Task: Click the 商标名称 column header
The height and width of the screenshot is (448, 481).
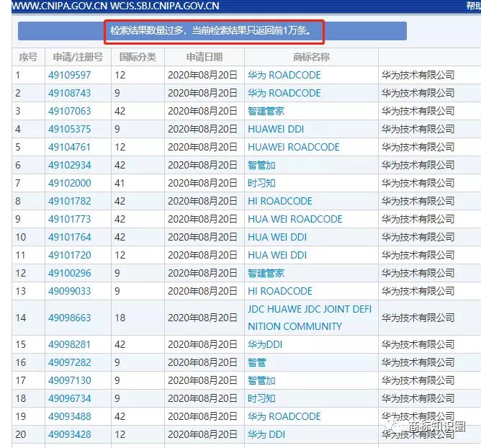Action: 311,57
